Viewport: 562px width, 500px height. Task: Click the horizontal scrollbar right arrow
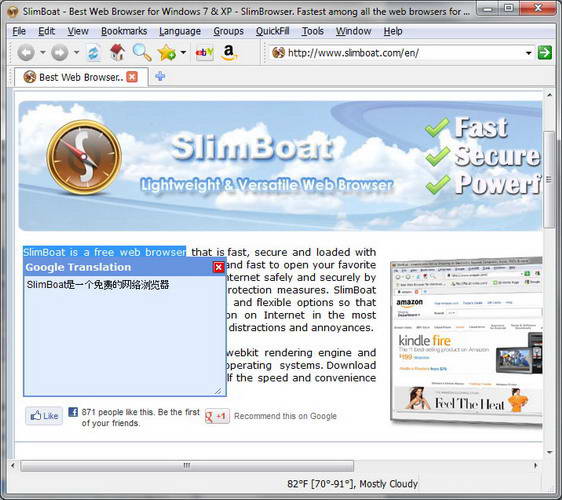[535, 466]
